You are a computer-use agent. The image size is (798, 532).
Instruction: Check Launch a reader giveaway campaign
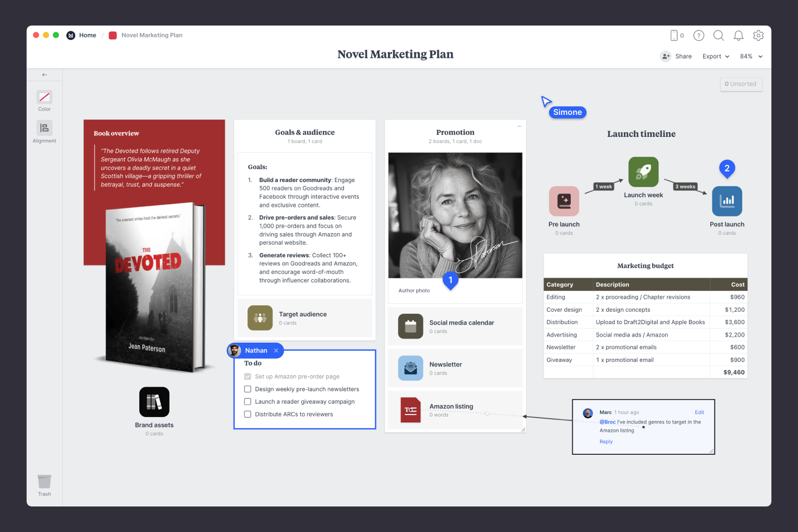click(248, 402)
